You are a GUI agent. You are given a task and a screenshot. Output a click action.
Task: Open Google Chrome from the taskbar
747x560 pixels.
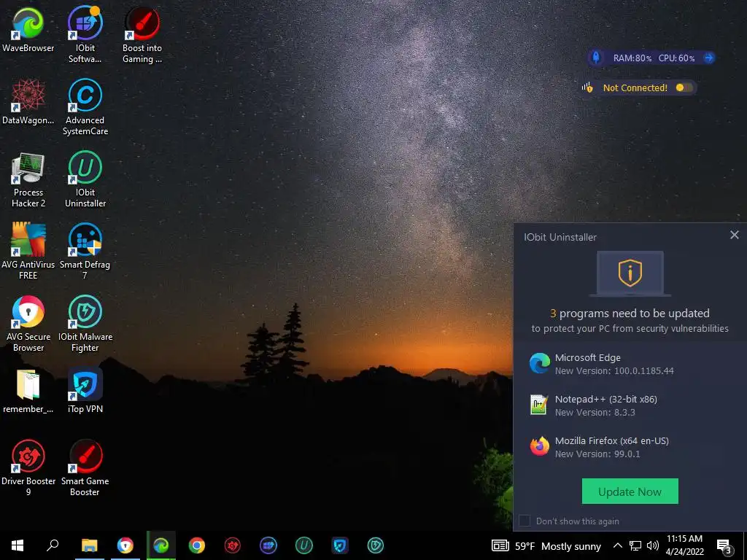pos(197,545)
